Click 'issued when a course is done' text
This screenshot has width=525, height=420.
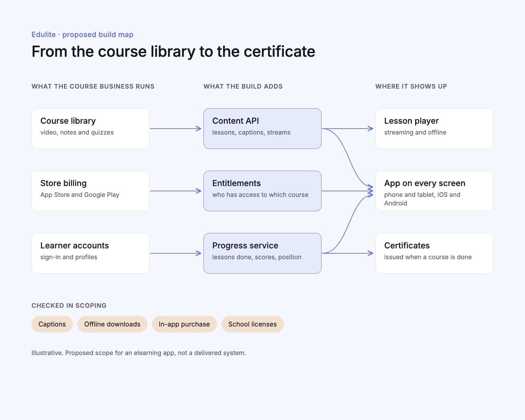[428, 257]
